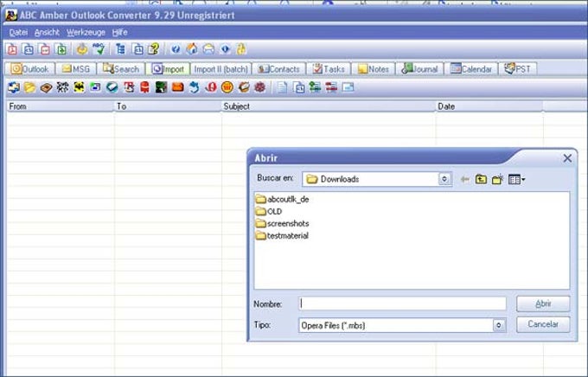Click the blue tree structure toolbar icon

[120, 49]
